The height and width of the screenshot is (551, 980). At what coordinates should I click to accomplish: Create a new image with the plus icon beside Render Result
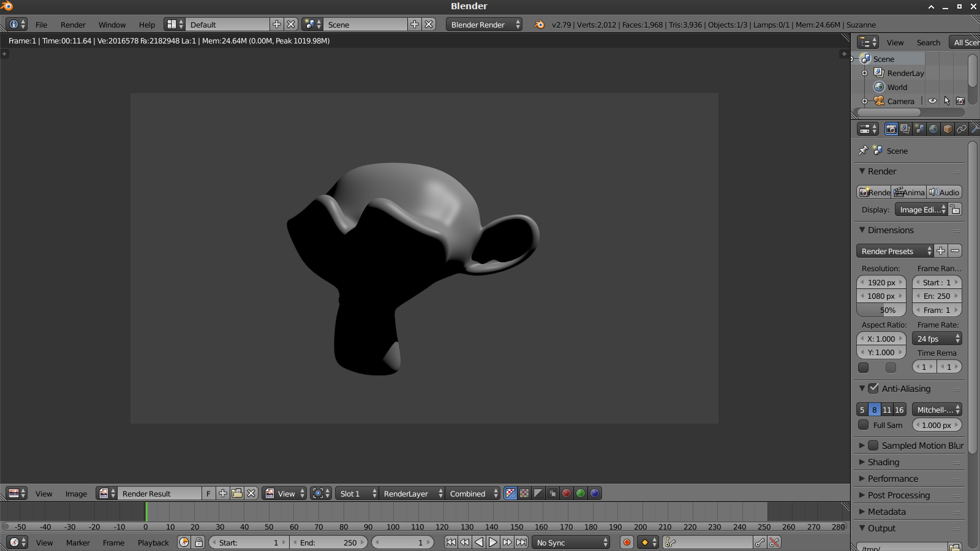tap(223, 493)
